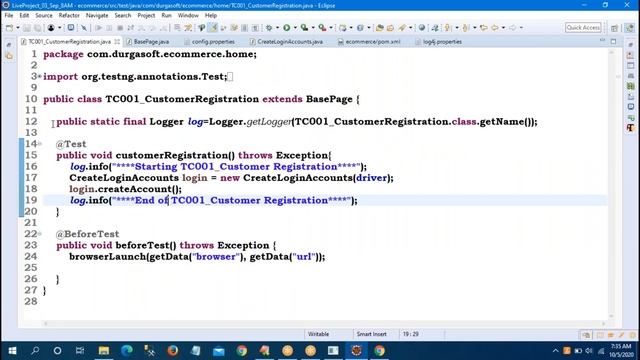Open Microsoft Edge from the taskbar

[127, 351]
